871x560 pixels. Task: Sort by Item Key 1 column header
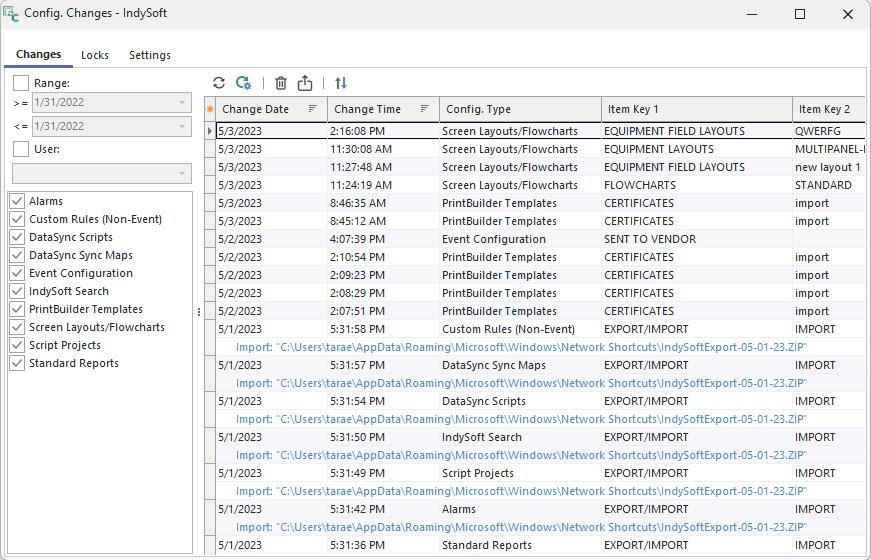tap(697, 109)
